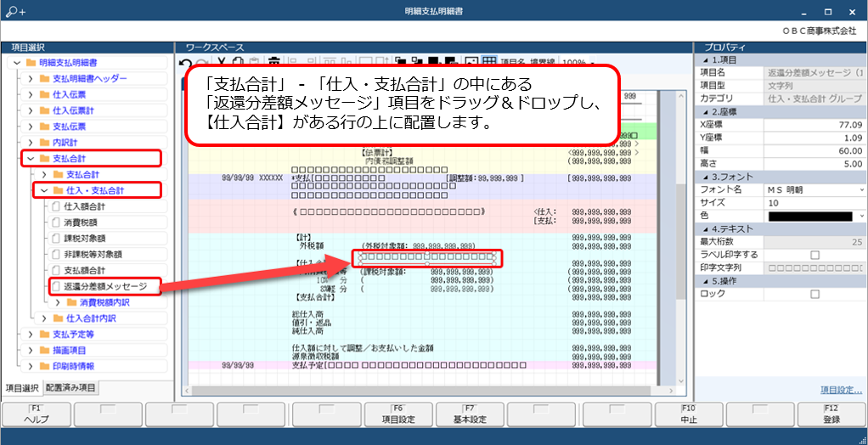Click the 支払予定等 folder icon
The height and width of the screenshot is (445, 868).
pyautogui.click(x=44, y=335)
